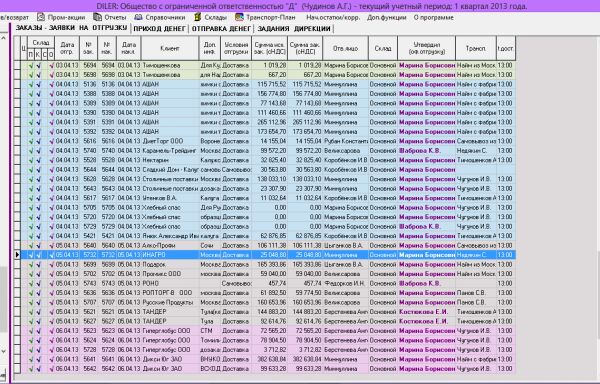Tick the first-column checkbox for order 5616

pos(17,141)
